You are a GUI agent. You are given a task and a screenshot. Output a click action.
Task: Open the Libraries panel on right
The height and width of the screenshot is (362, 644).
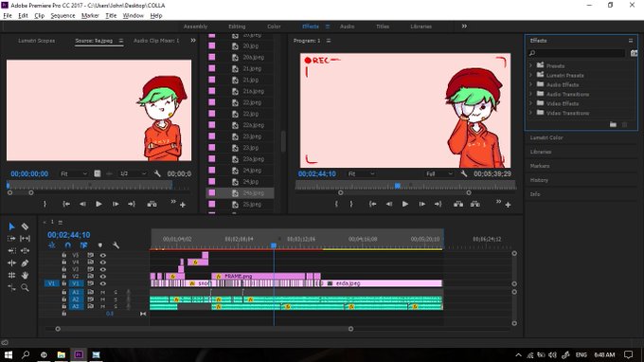(541, 152)
